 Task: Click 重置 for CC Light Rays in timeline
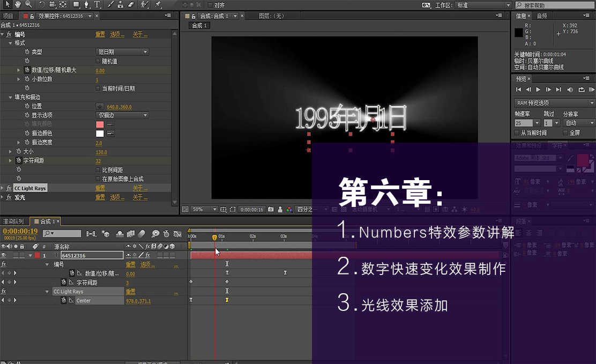(130, 291)
